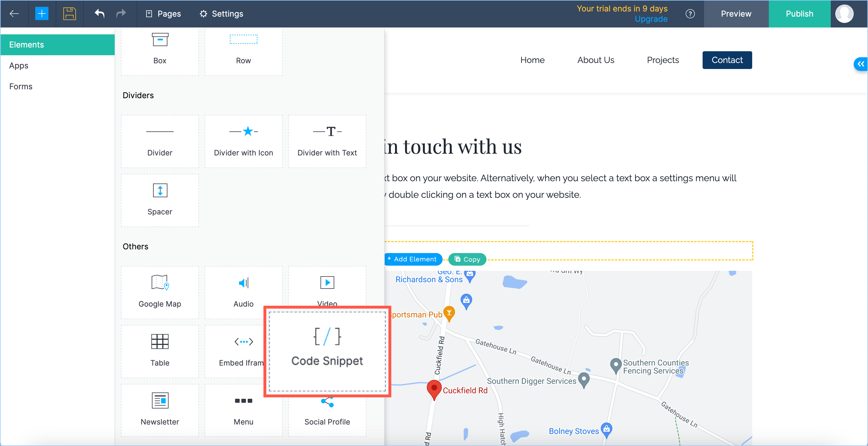Image resolution: width=868 pixels, height=446 pixels.
Task: Open the help question mark icon
Action: (x=690, y=14)
